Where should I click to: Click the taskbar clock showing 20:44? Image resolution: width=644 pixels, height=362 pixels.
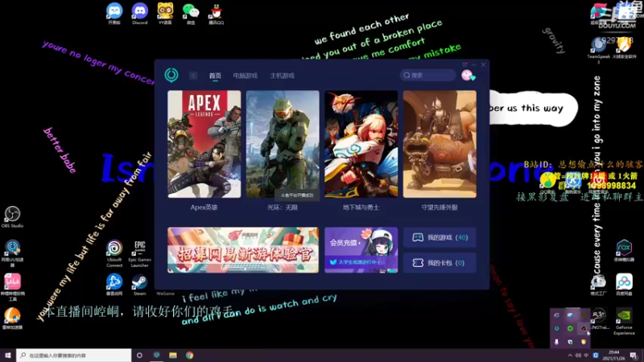click(x=614, y=356)
